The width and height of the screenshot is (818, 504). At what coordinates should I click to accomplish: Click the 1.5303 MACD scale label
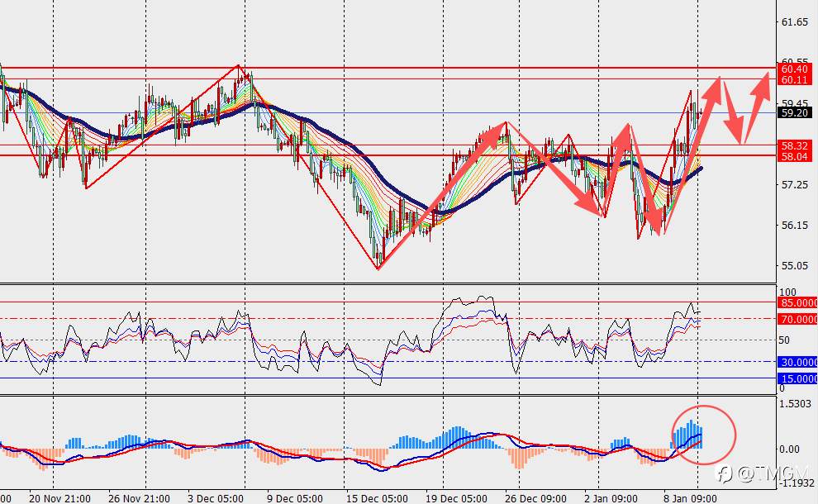point(796,403)
